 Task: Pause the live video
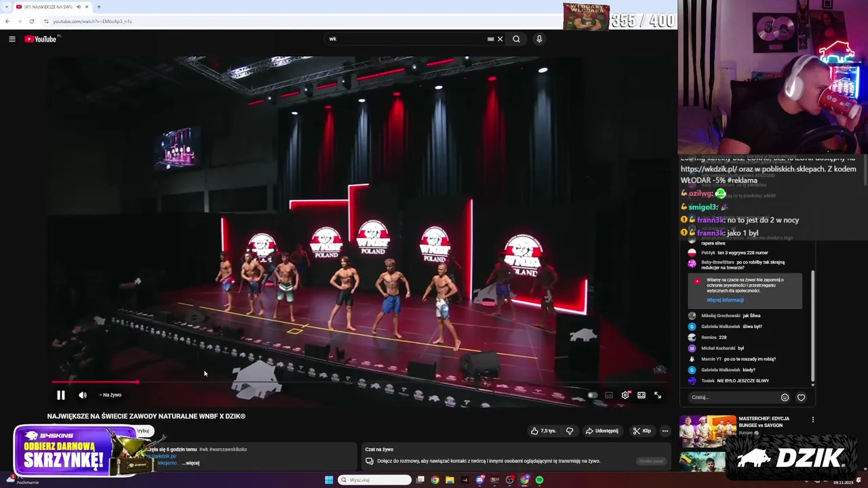click(60, 395)
